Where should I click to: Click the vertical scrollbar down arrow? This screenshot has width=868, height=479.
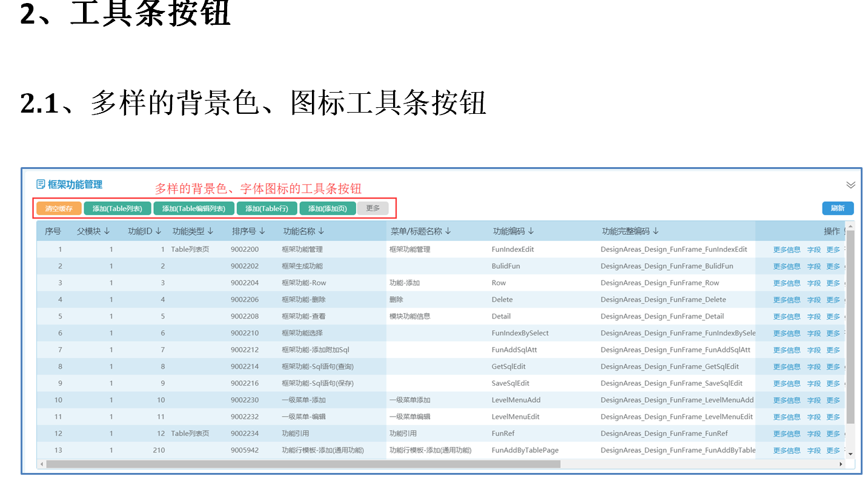(x=850, y=454)
